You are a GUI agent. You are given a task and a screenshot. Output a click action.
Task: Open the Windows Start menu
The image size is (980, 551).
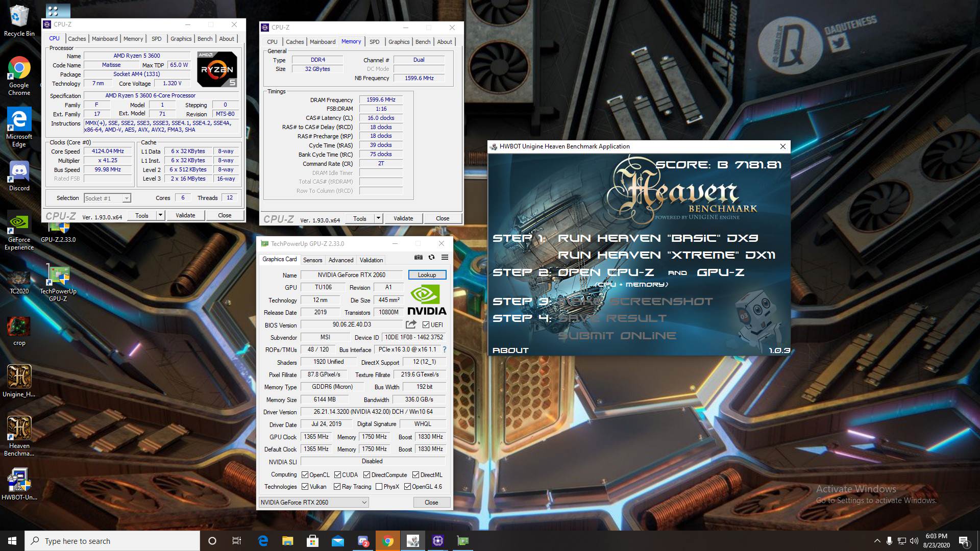12,541
